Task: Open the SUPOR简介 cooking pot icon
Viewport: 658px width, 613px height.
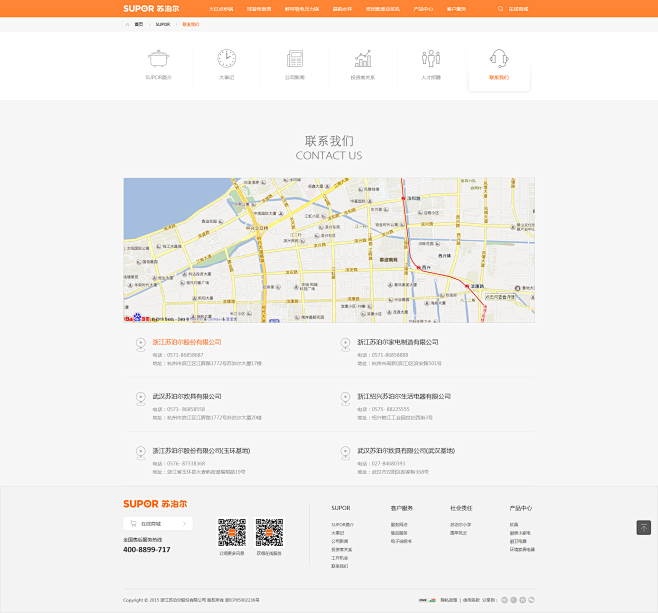Action: point(158,58)
